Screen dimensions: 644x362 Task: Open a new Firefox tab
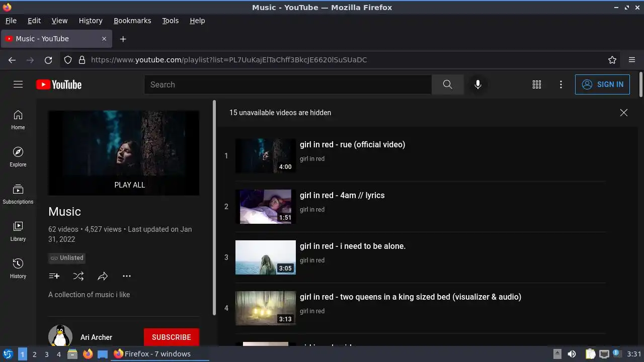click(x=123, y=39)
